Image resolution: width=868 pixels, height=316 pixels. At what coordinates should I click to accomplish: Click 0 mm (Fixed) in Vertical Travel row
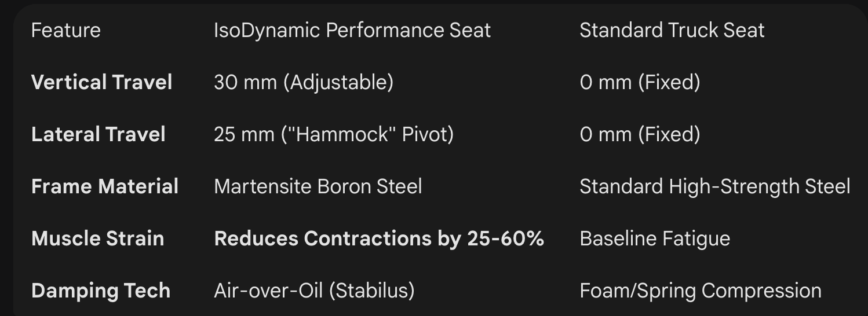640,82
